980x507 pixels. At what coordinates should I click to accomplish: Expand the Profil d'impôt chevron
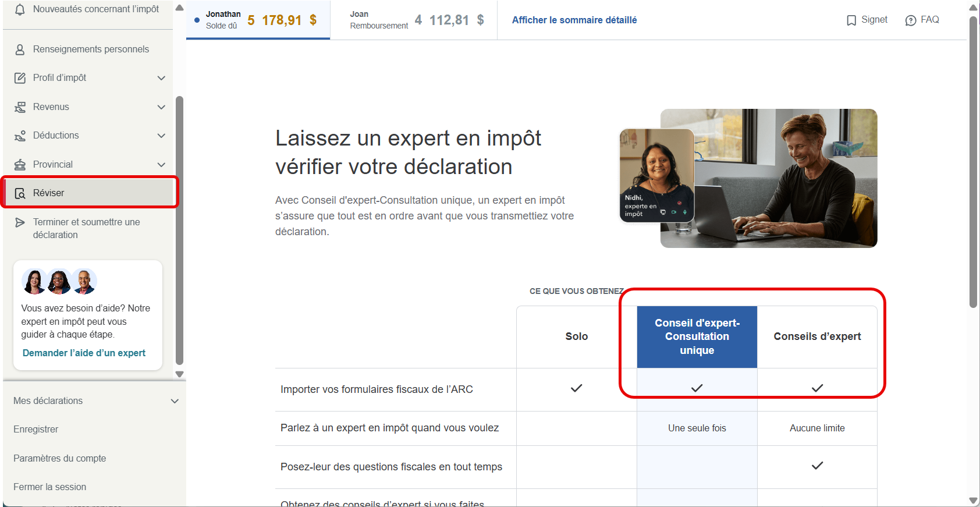click(161, 78)
